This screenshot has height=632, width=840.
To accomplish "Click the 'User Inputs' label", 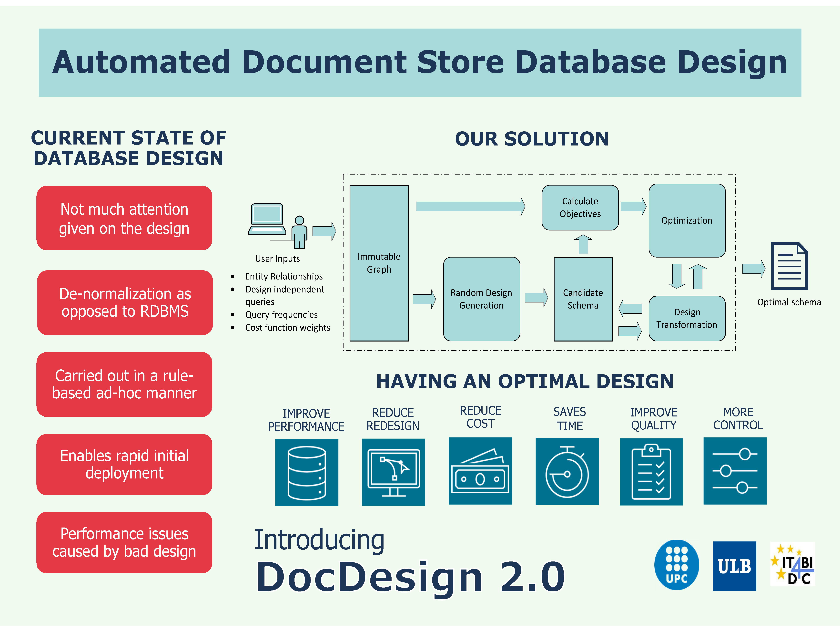I will 278,259.
